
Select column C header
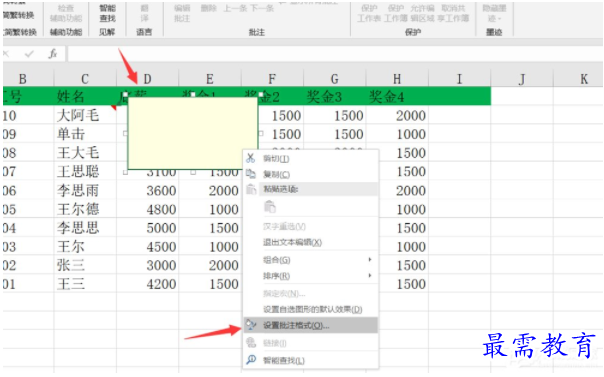click(85, 79)
